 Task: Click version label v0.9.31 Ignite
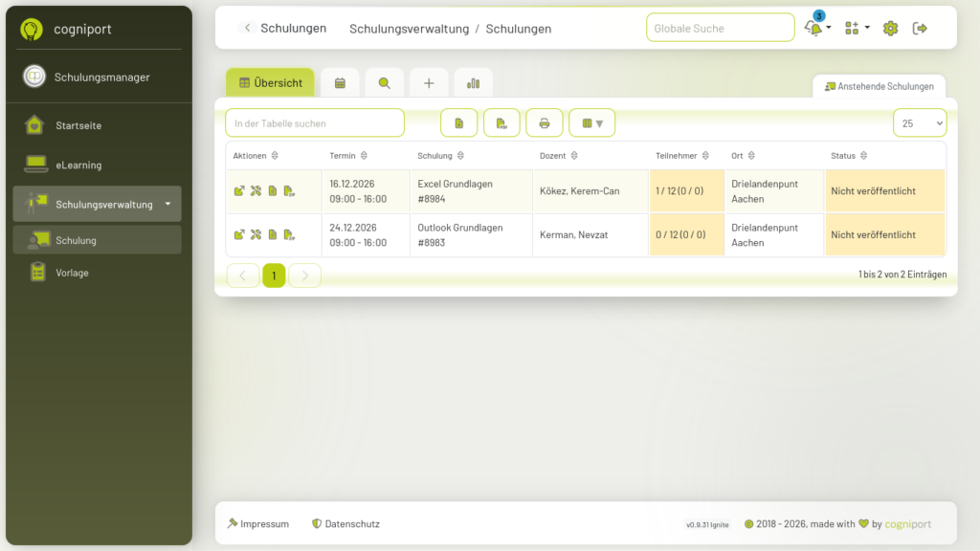click(x=707, y=525)
